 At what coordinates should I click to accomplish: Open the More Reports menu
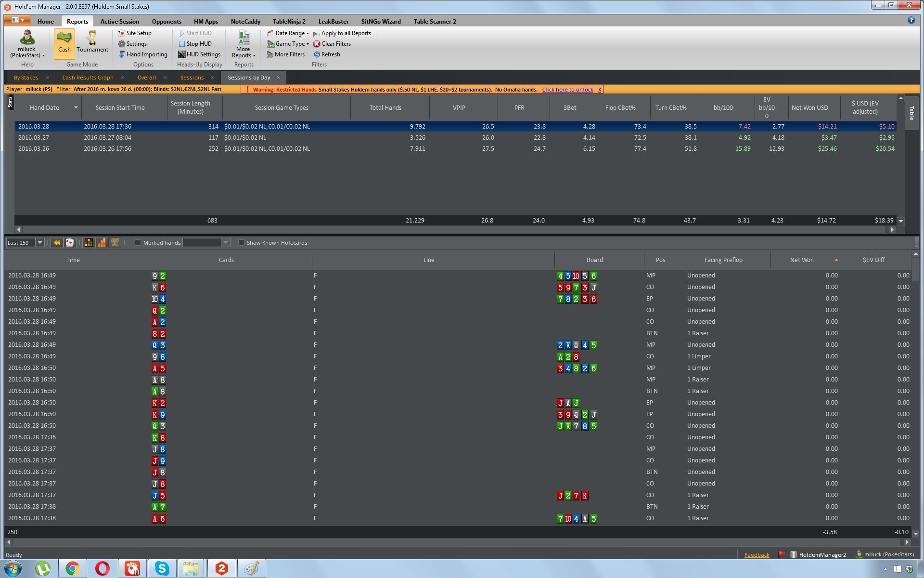coord(244,44)
